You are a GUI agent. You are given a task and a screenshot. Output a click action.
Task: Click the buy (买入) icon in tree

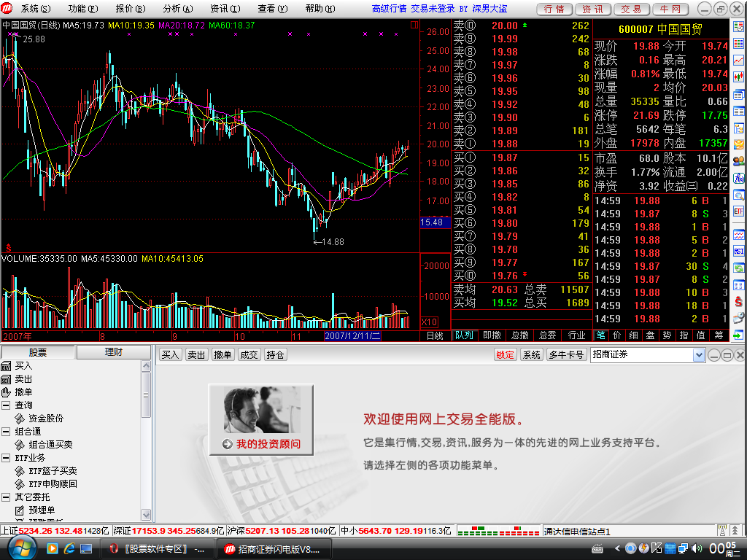[x=7, y=366]
